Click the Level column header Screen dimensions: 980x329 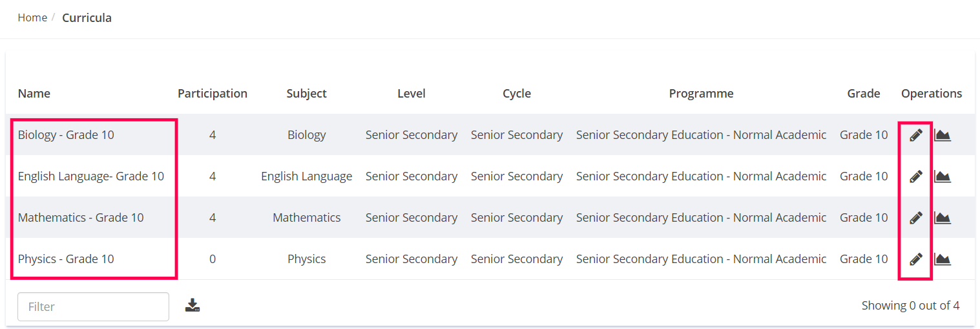coord(412,94)
